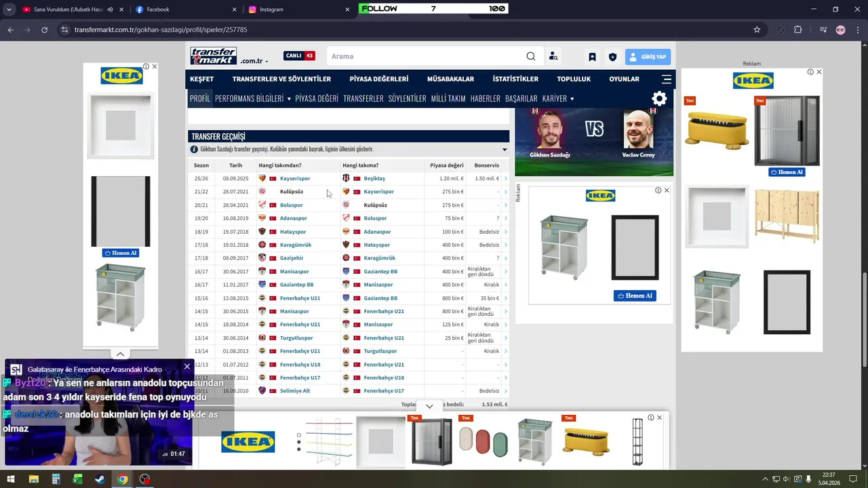The image size is (868, 488).
Task: Show hidden system tray icons
Action: 766,479
